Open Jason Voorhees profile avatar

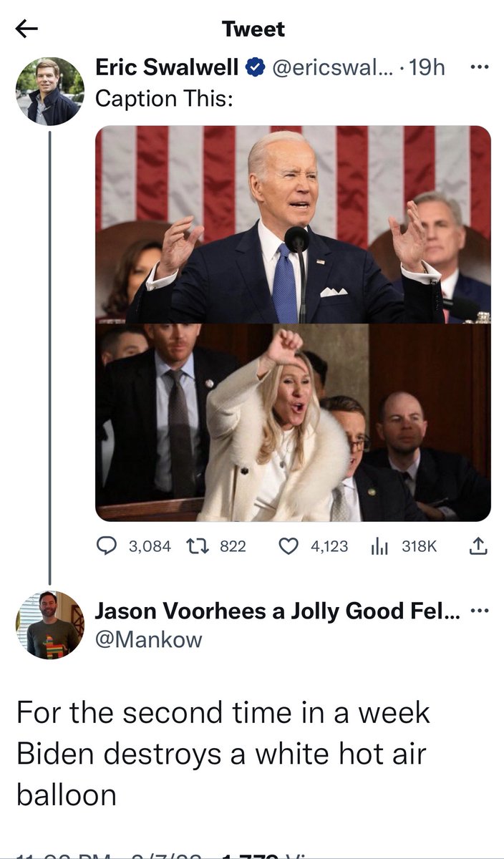click(50, 625)
